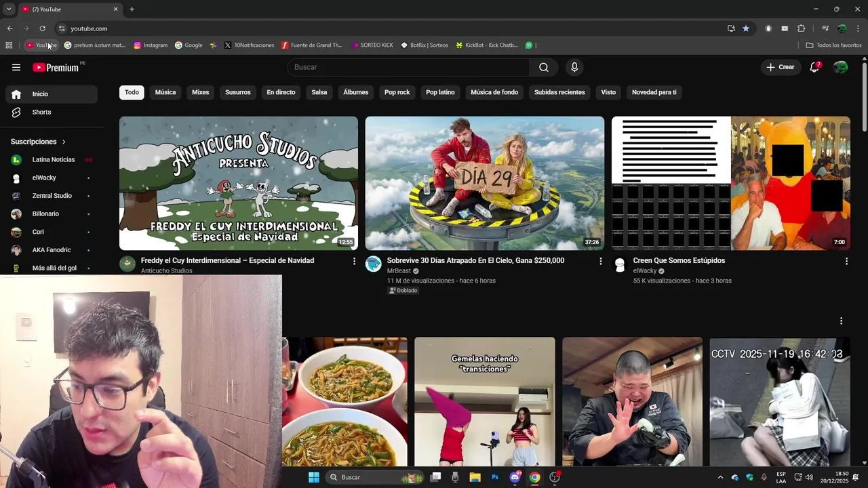The height and width of the screenshot is (488, 868).
Task: Open the apps grid in bookmarks bar
Action: [x=9, y=45]
